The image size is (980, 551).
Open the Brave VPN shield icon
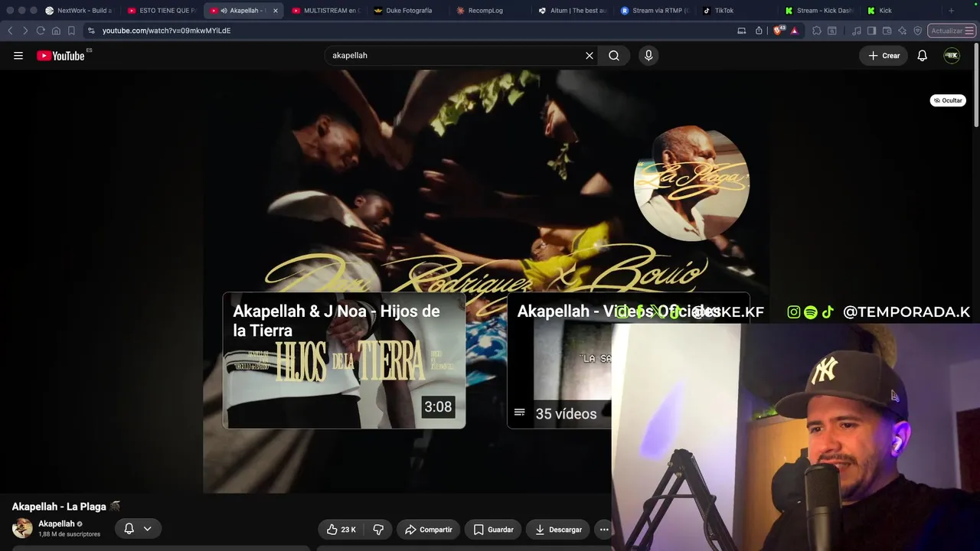pos(918,31)
